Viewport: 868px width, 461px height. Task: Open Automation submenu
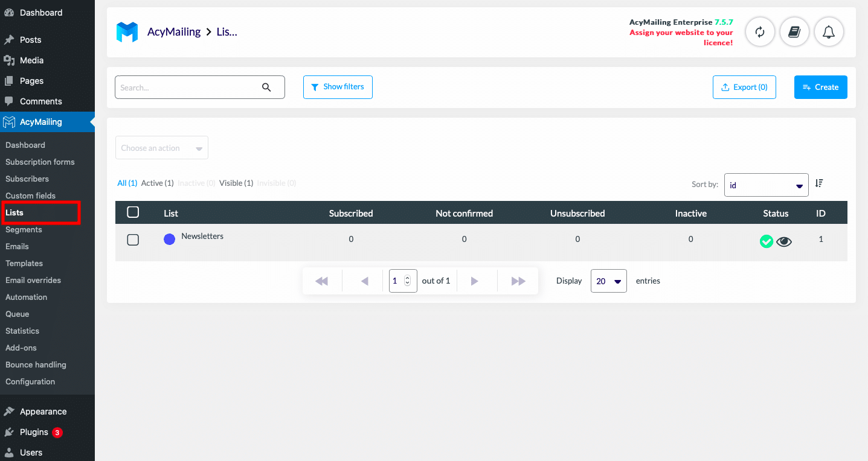(x=26, y=297)
